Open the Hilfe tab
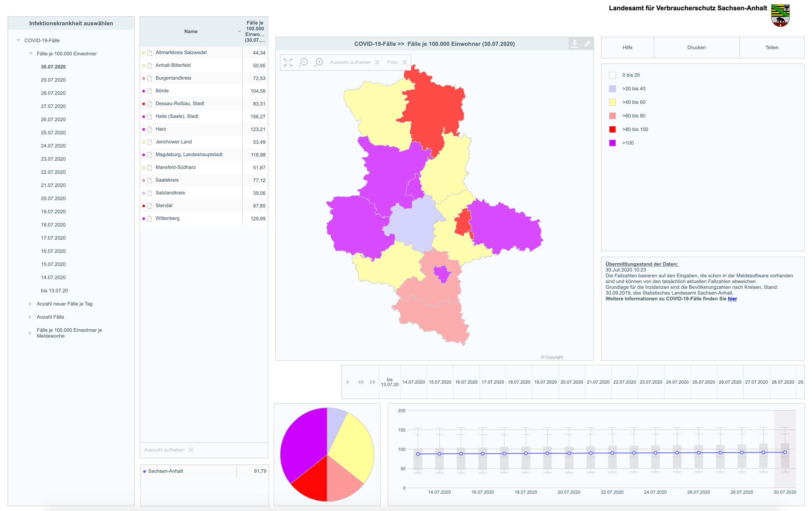812x511 pixels. pos(628,48)
